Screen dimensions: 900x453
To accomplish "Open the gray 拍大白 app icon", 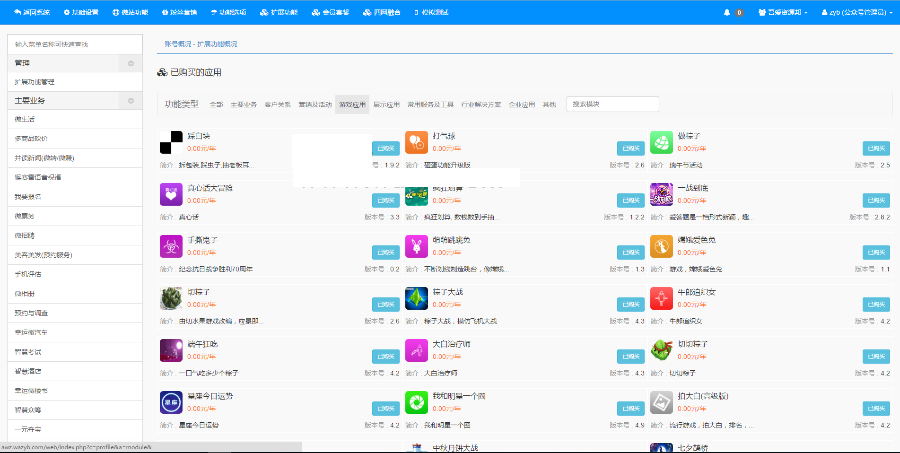I will 661,402.
